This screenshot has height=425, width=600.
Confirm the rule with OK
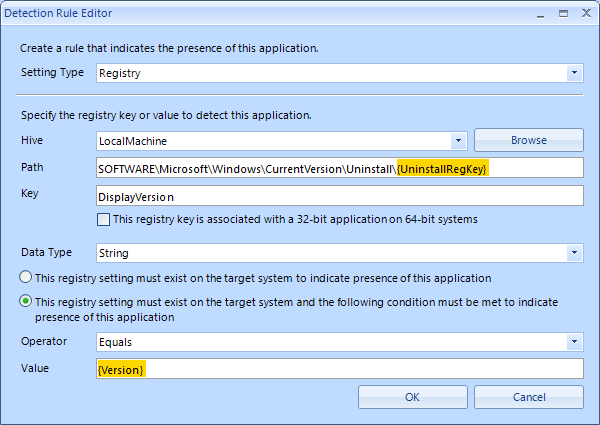(412, 397)
